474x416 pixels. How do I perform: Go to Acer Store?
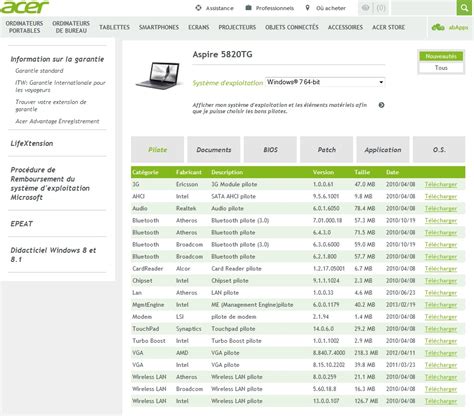coord(388,27)
